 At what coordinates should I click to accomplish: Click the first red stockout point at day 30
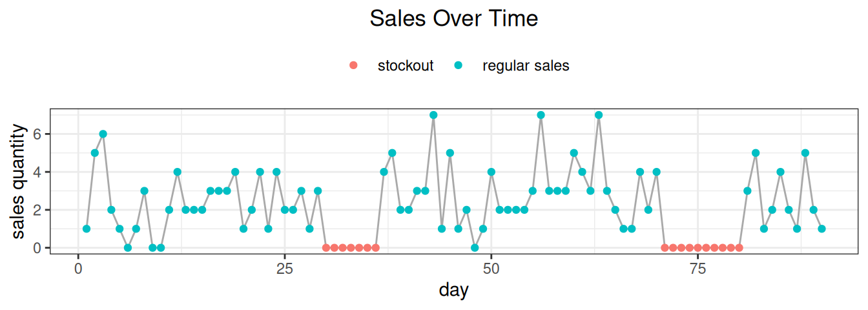click(326, 247)
